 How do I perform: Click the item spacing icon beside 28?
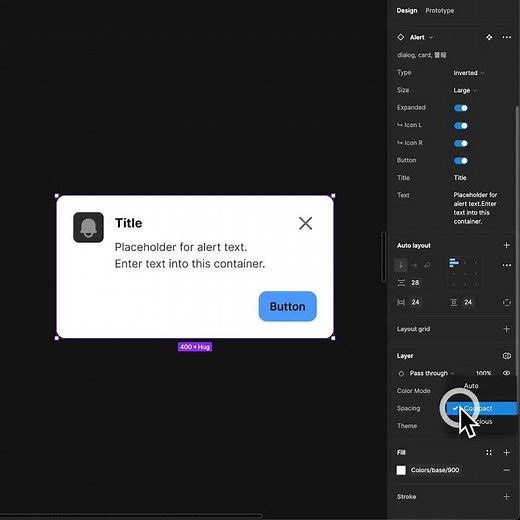[x=401, y=283]
